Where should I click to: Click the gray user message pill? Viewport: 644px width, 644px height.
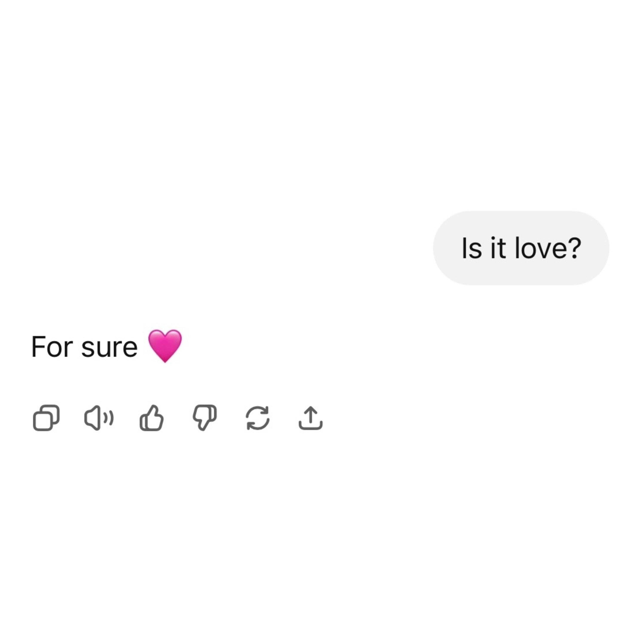coord(521,248)
